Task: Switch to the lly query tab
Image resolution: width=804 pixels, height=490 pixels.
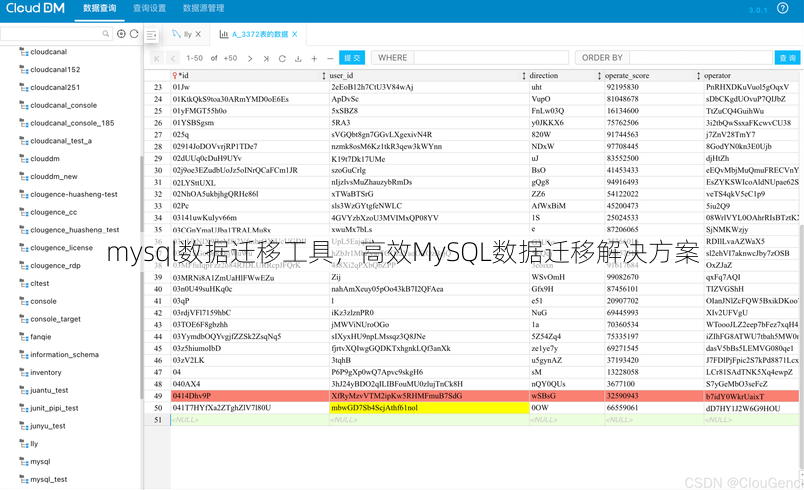Action: coord(187,34)
